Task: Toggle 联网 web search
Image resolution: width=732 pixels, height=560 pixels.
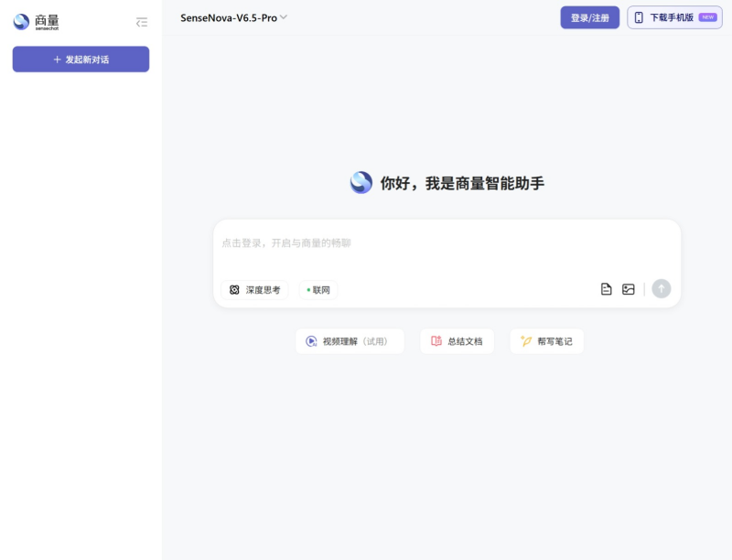Action: point(318,289)
